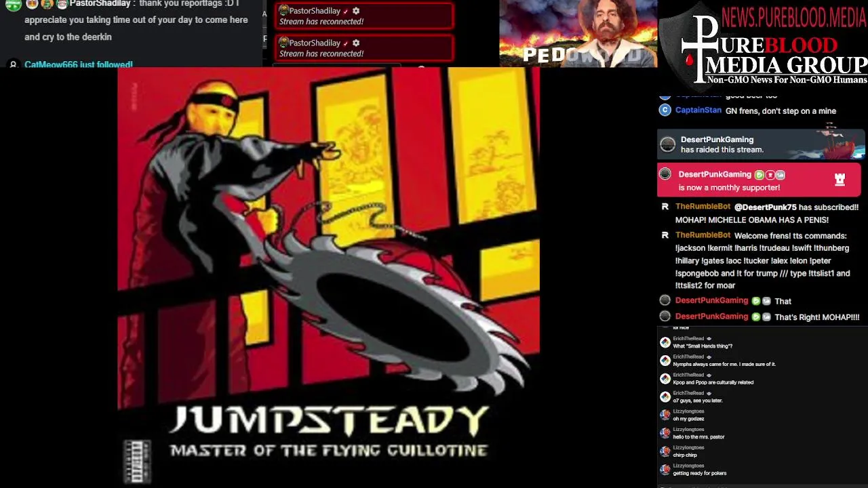This screenshot has width=868, height=488.
Task: Click the 'That's Right! MOHAP!!!!' message
Action: [x=817, y=317]
